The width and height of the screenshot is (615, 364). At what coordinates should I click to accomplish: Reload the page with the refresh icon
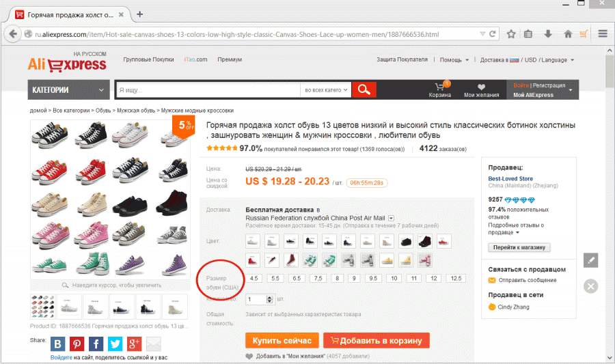493,34
